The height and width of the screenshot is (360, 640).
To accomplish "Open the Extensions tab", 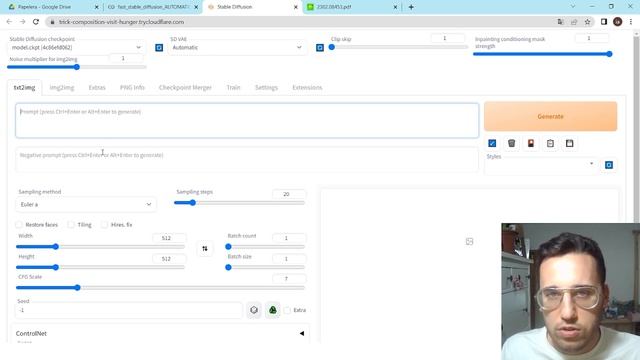I will (x=307, y=87).
